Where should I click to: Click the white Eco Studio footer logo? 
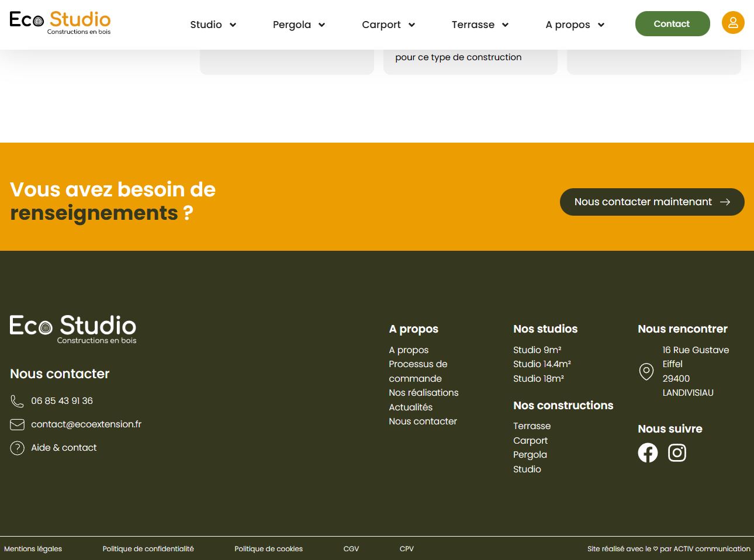pyautogui.click(x=73, y=329)
